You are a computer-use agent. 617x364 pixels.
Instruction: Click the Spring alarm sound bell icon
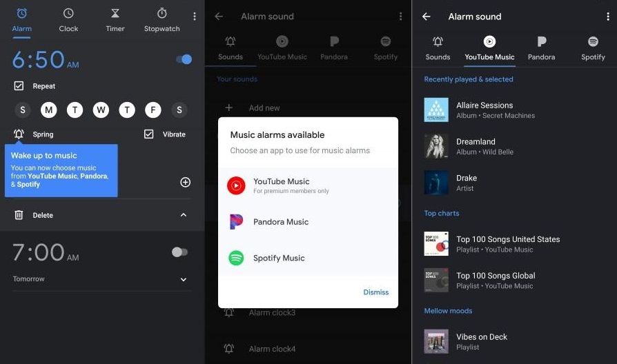click(19, 134)
